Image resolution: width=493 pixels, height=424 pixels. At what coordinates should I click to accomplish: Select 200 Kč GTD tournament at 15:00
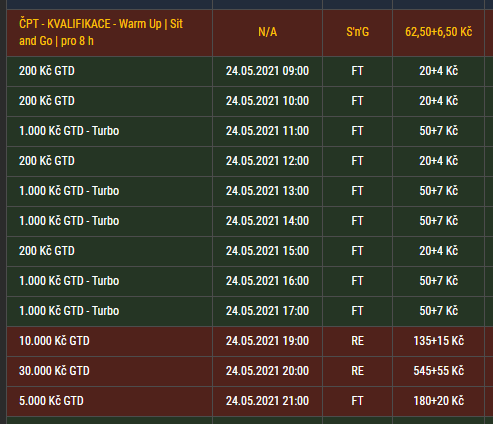pos(47,251)
